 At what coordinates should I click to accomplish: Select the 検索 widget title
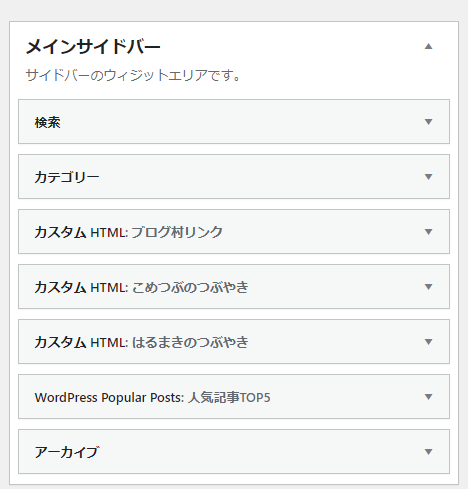click(x=47, y=122)
